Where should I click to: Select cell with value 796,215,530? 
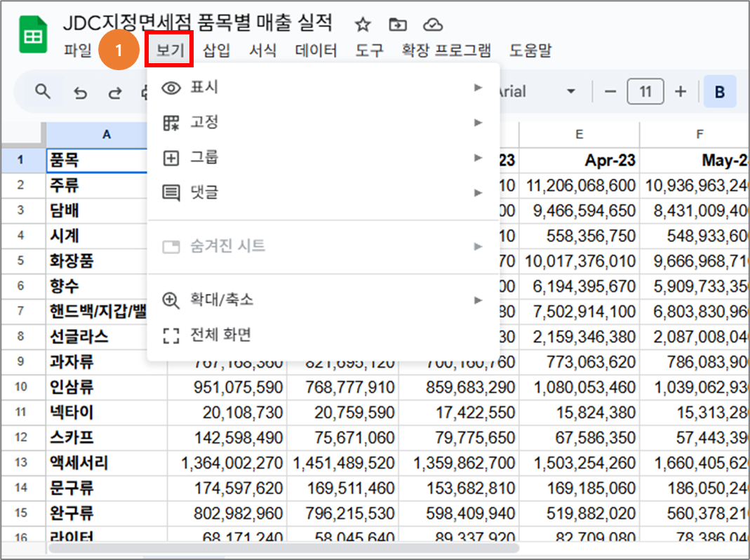[x=343, y=513]
